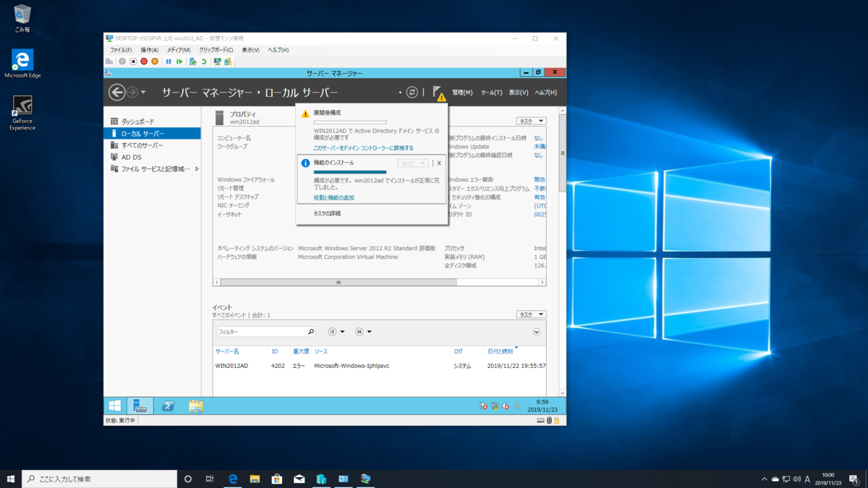Click the 役割と機能の追加 link

333,198
